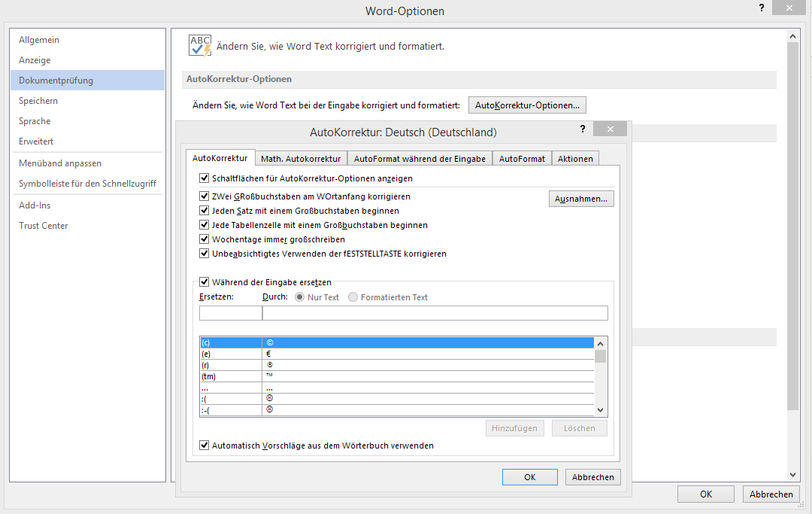The width and height of the screenshot is (812, 514).
Task: Select the (tm) entry in replacement list
Action: [230, 376]
